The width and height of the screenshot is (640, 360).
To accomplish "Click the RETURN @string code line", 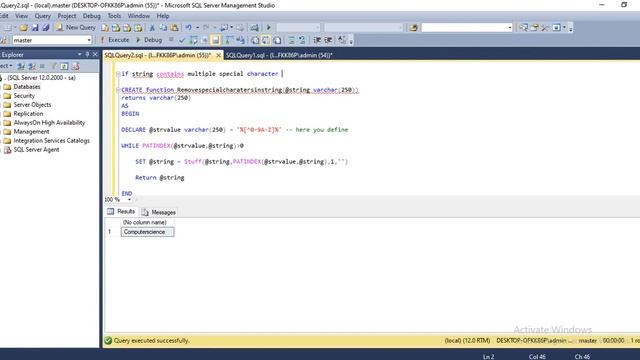I will click(x=160, y=178).
